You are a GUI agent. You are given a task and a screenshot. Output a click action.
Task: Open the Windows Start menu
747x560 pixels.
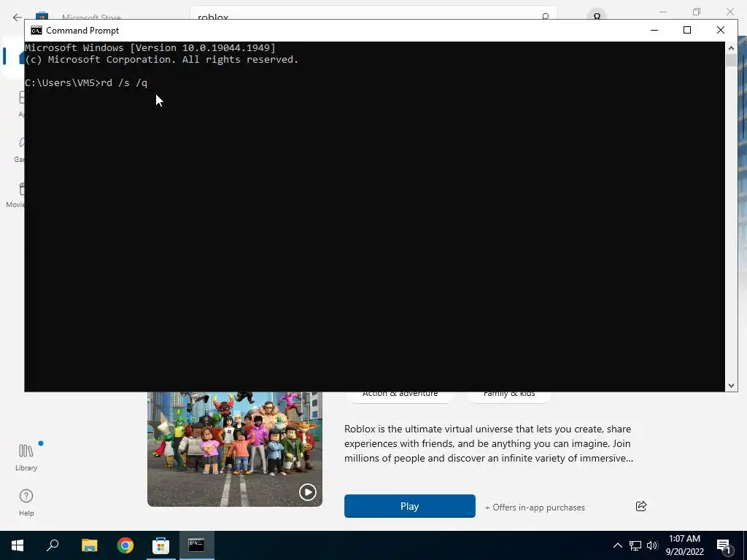(x=18, y=545)
